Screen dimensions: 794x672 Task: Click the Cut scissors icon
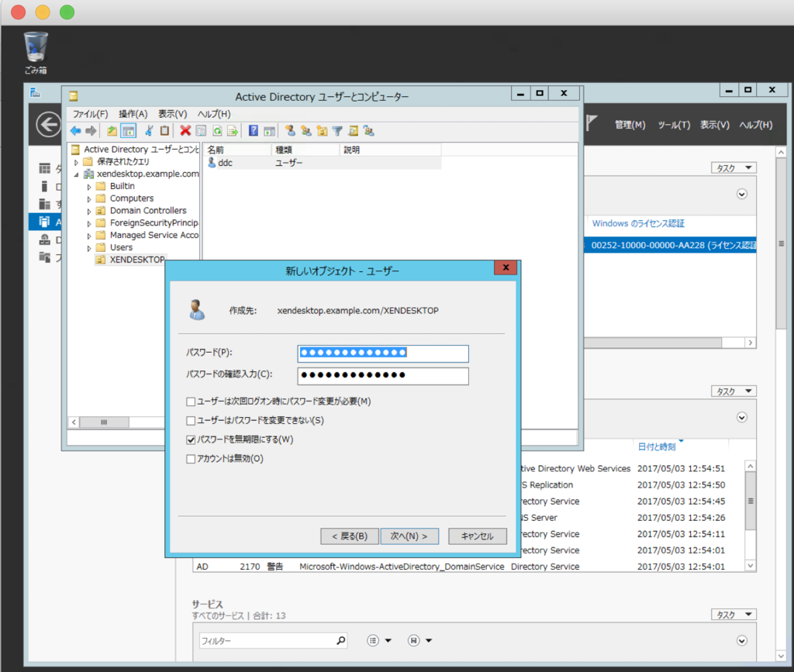pos(149,131)
